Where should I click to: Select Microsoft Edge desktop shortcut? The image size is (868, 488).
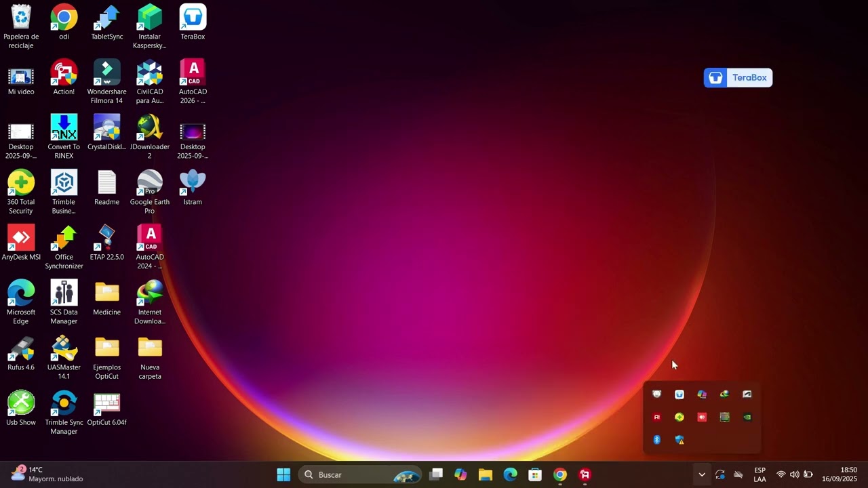pos(21,302)
